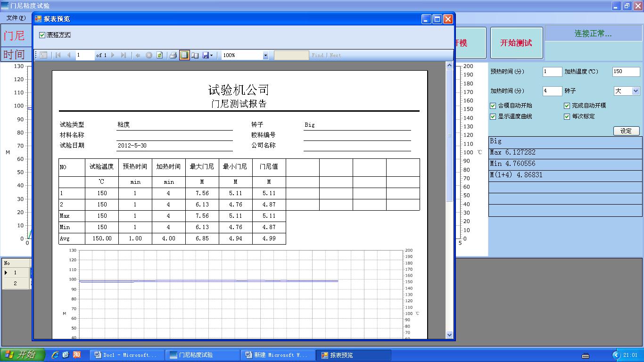644x362 pixels.
Task: Uncheck the 表格方式 checkbox
Action: click(x=42, y=35)
